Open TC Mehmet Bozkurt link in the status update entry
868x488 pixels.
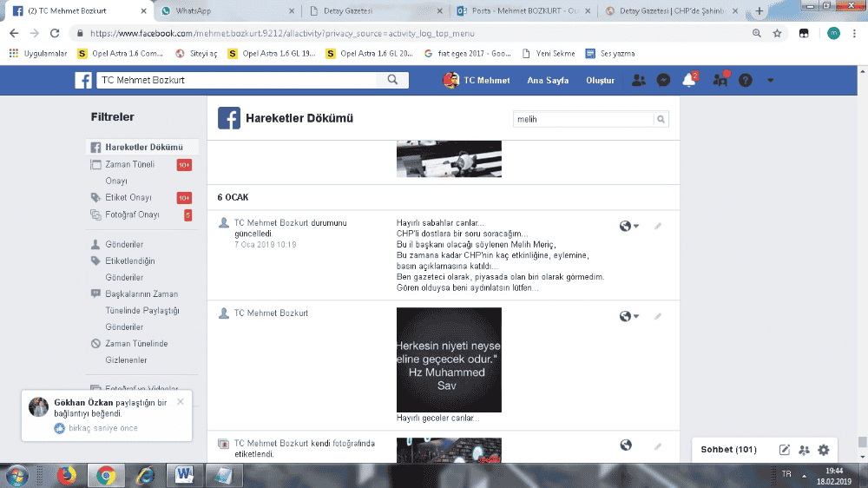point(271,222)
